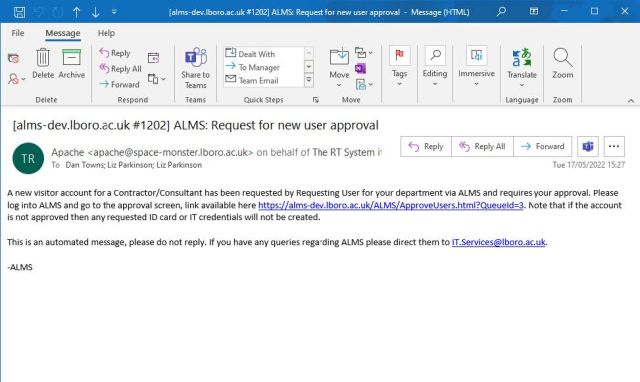640x382 pixels.
Task: Open the Actions dropdown in Move group
Action: point(364,84)
